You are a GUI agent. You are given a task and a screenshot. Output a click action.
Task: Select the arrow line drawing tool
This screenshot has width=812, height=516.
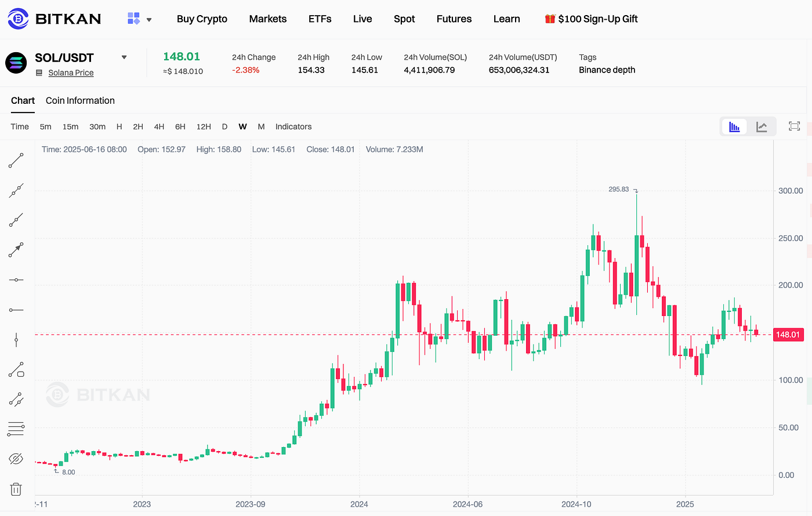point(16,250)
